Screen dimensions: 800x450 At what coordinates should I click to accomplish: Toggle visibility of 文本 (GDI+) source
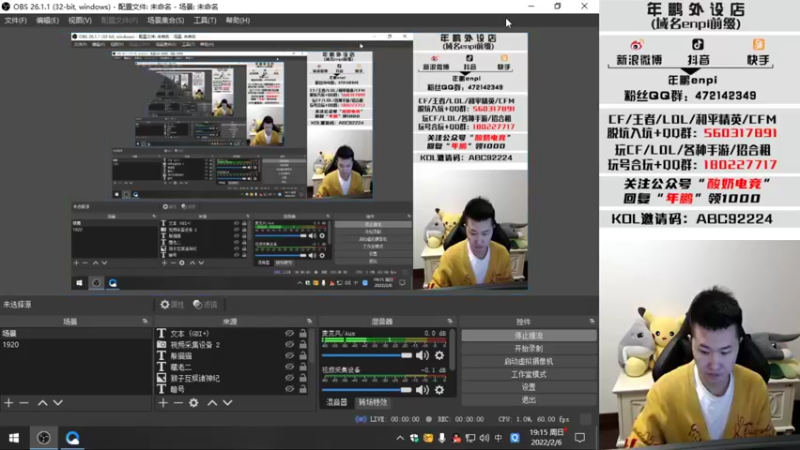289,334
